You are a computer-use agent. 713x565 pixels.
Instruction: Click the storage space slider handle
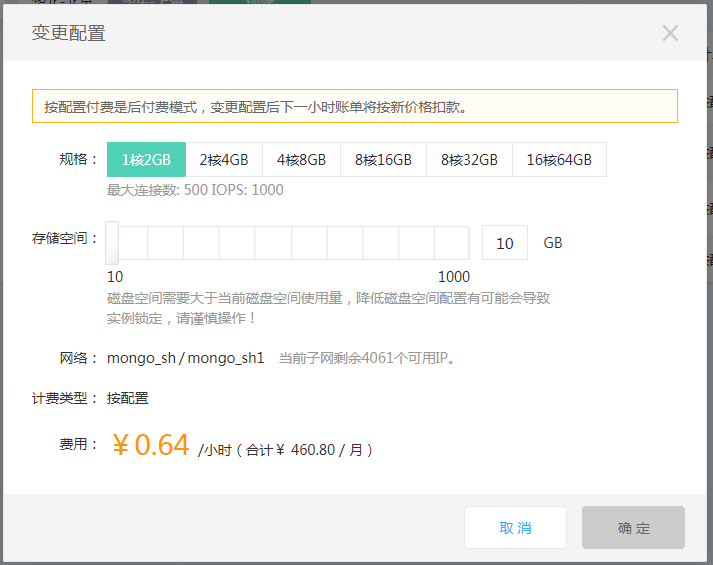coord(112,243)
